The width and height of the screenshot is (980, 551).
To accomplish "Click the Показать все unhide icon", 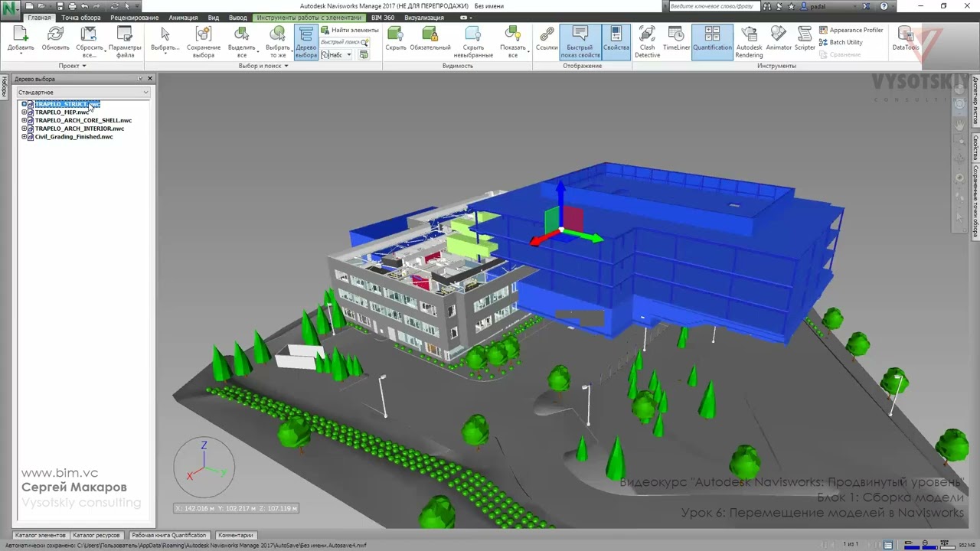I will pos(512,34).
